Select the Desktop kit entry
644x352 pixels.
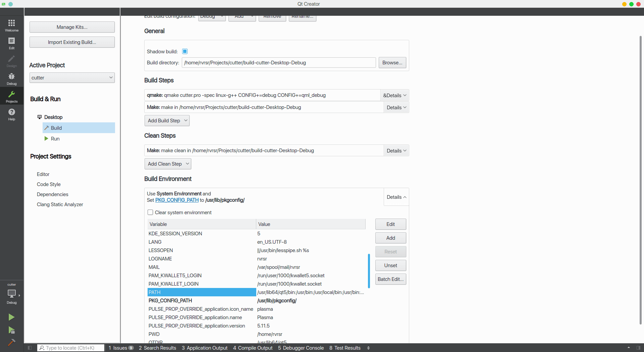[x=53, y=117]
